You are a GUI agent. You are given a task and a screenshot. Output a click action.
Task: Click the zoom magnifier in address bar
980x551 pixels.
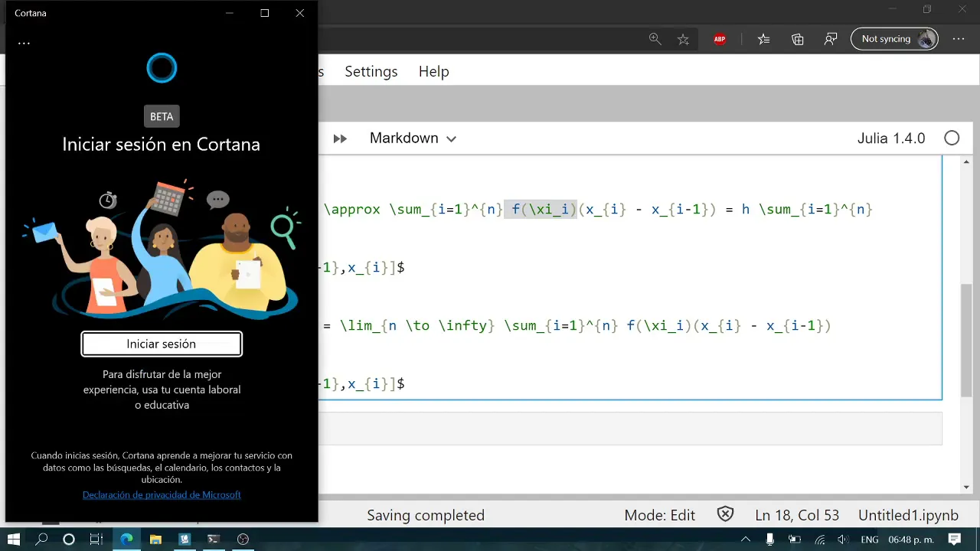coord(655,39)
